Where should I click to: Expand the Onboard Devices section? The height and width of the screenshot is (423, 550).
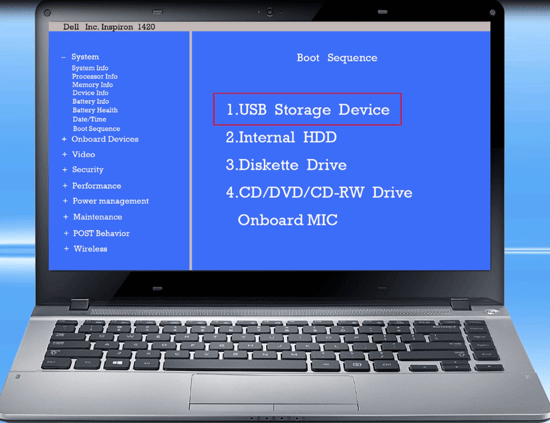pos(64,139)
